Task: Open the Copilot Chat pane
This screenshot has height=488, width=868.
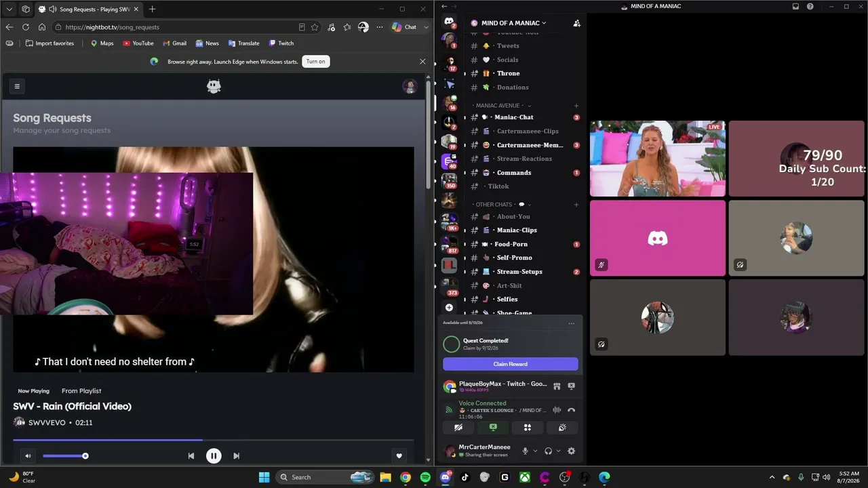Action: [404, 27]
